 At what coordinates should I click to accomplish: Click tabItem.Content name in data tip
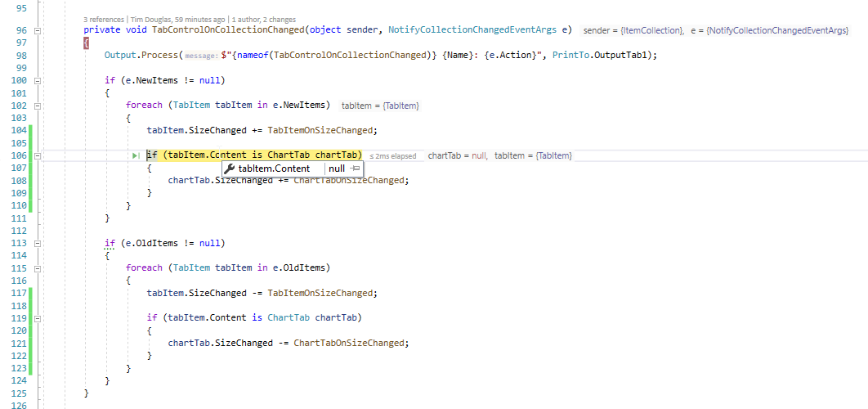pos(274,169)
